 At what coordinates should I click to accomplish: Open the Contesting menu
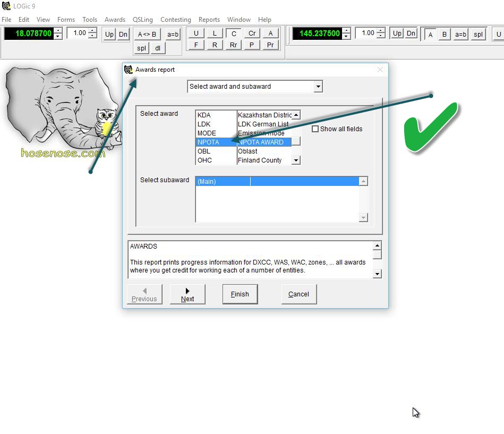175,20
